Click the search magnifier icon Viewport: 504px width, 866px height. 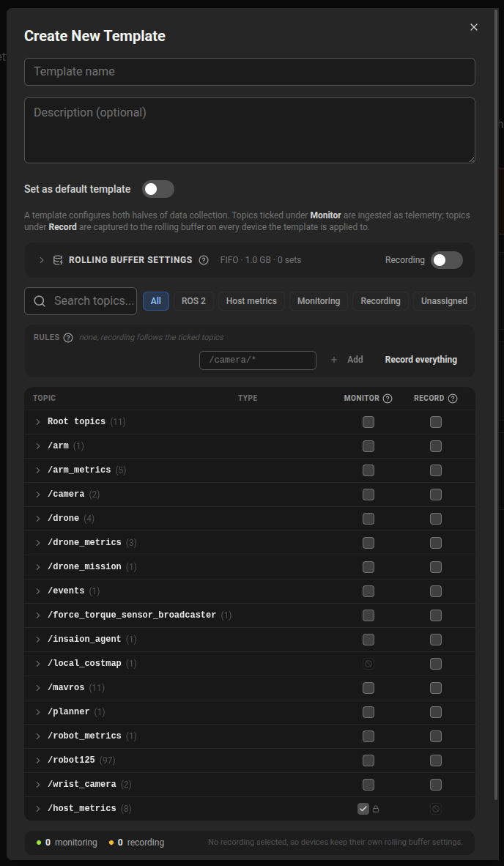pos(40,301)
